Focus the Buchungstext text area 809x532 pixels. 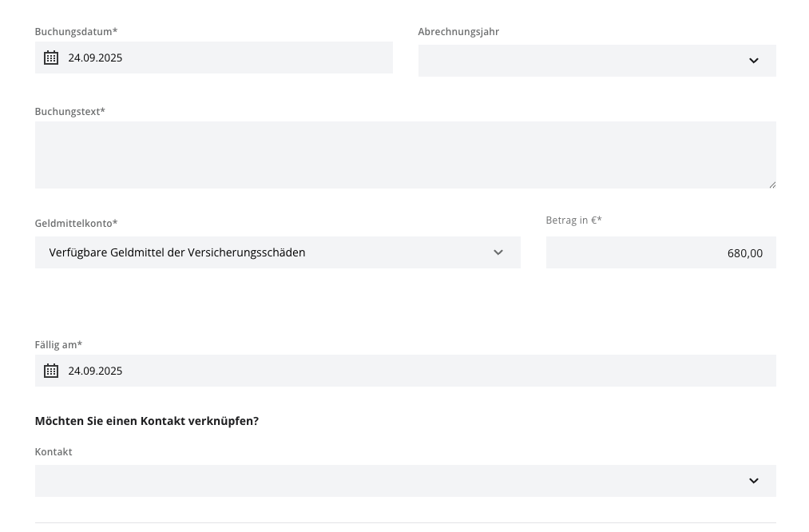[x=405, y=155]
